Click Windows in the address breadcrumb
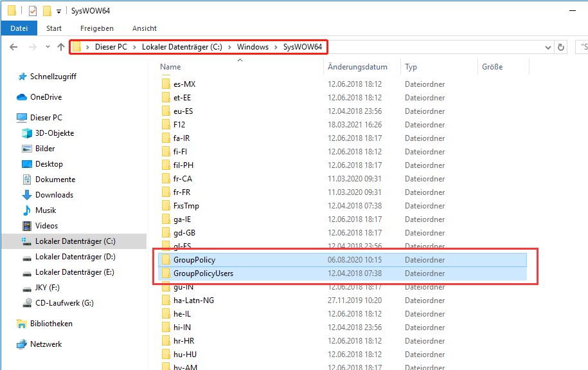The width and height of the screenshot is (588, 370). tap(253, 47)
